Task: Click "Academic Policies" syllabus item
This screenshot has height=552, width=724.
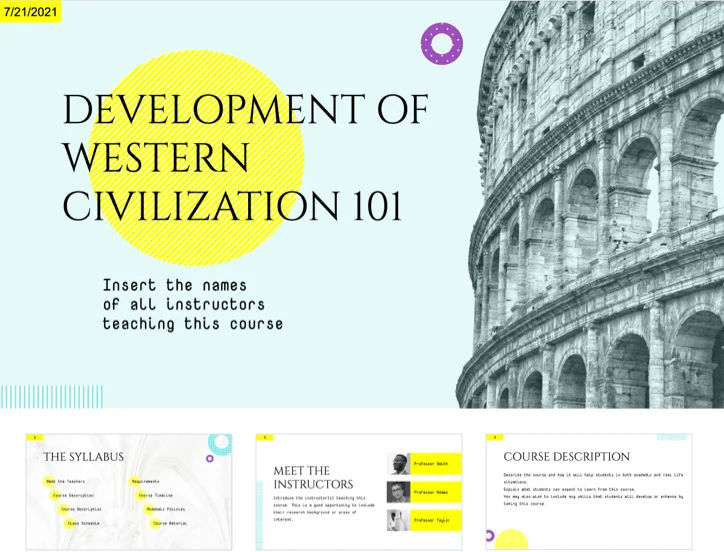Action: click(166, 509)
